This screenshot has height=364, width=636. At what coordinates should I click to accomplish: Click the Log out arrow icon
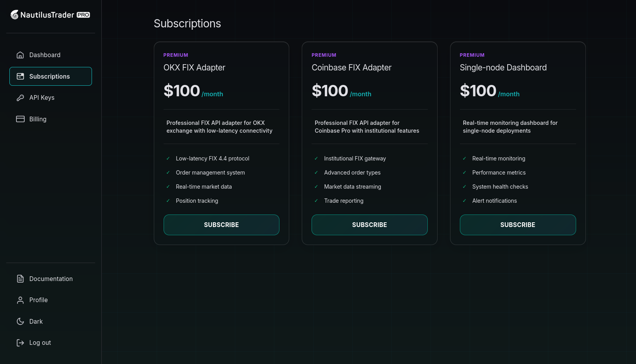[20, 342]
